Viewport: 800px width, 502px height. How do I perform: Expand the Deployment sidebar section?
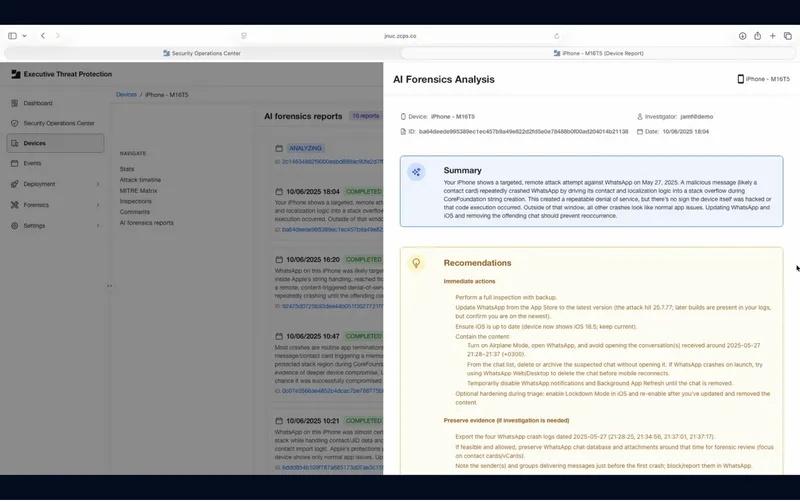coord(97,184)
